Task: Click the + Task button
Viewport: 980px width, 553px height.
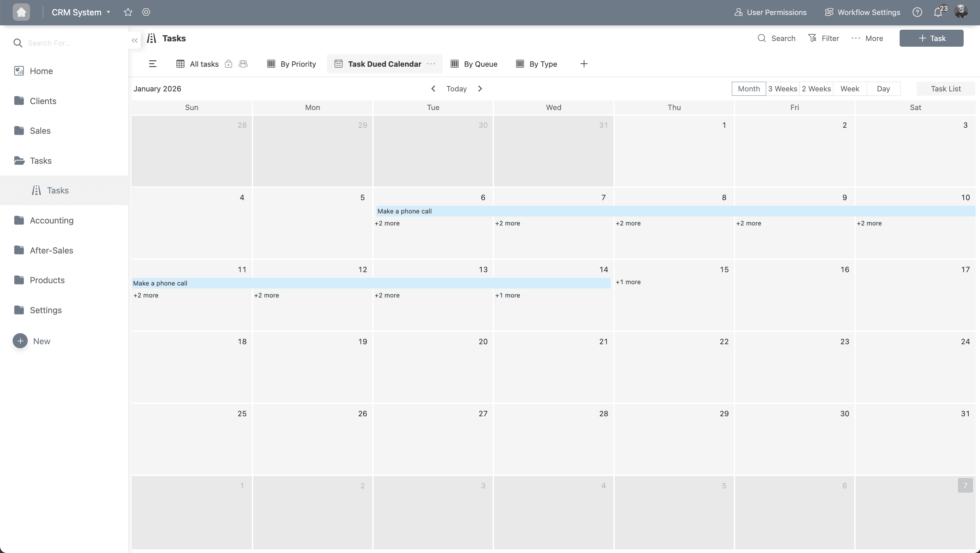Action: 931,38
